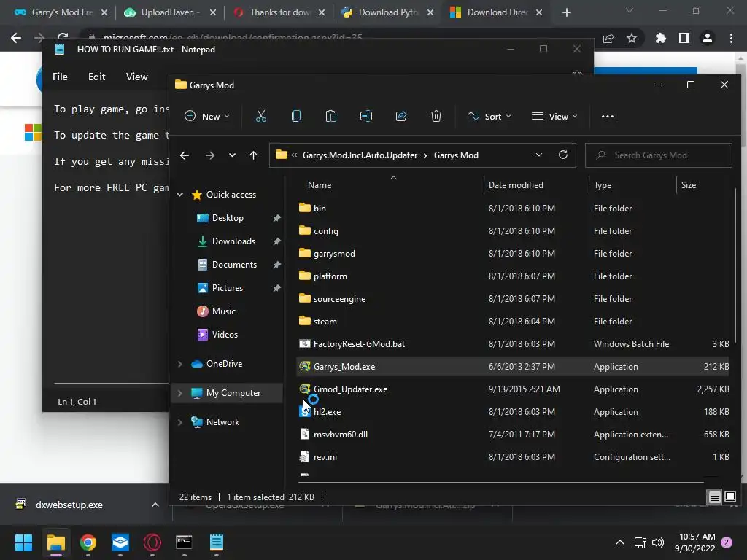Open Chrome extensions puzzle icon

(661, 38)
